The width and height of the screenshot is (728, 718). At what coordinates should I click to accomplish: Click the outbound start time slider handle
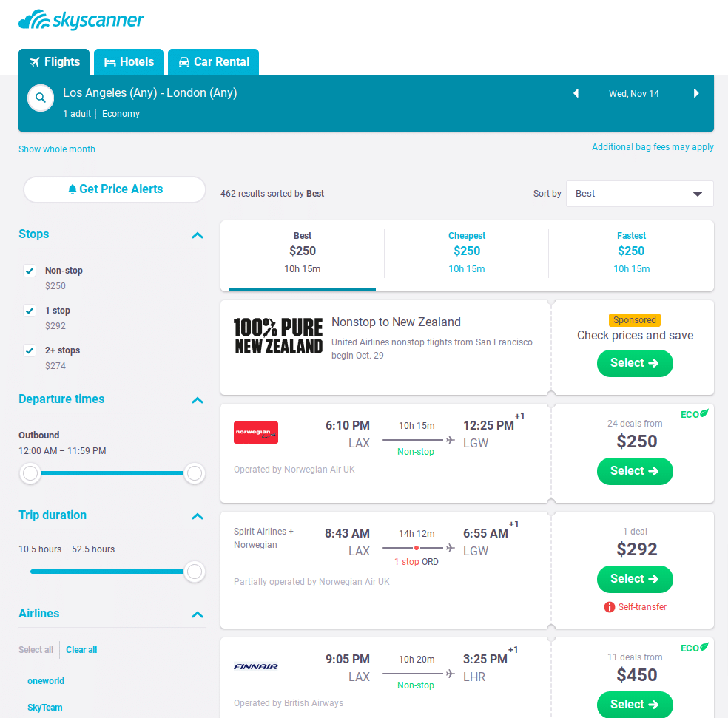[30, 473]
